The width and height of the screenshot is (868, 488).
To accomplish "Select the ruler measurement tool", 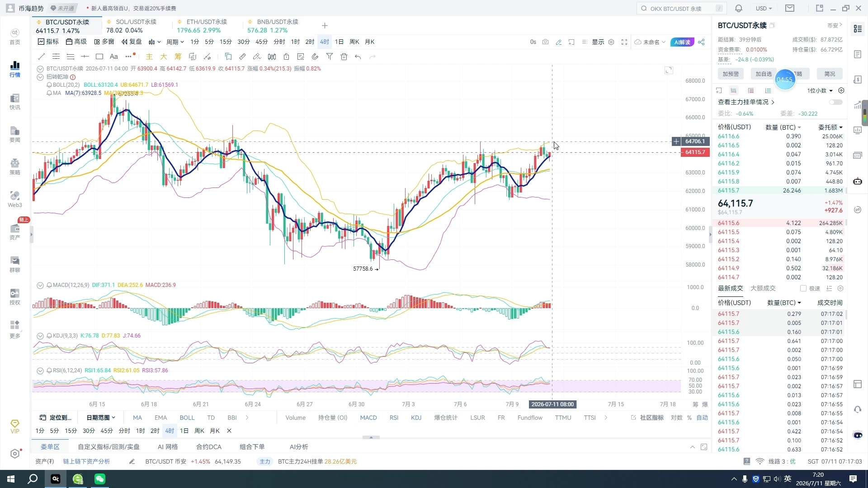I will pyautogui.click(x=243, y=56).
